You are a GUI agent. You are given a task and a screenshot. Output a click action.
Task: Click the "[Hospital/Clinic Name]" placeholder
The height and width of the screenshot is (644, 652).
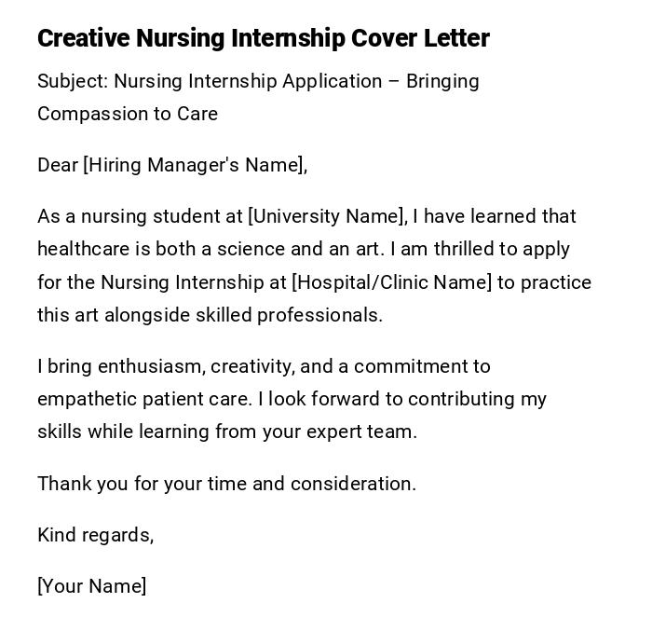tap(391, 282)
